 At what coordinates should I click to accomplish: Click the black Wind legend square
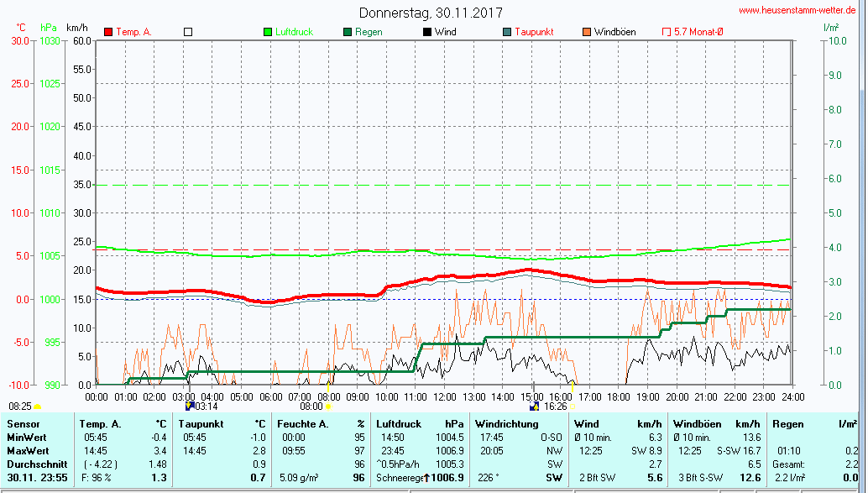coord(427,32)
